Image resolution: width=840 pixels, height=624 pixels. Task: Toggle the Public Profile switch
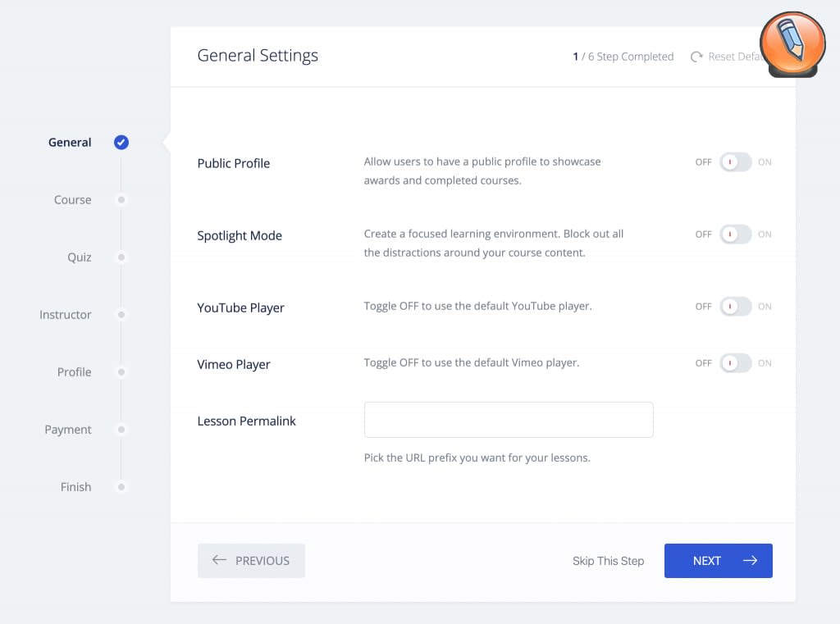tap(735, 162)
